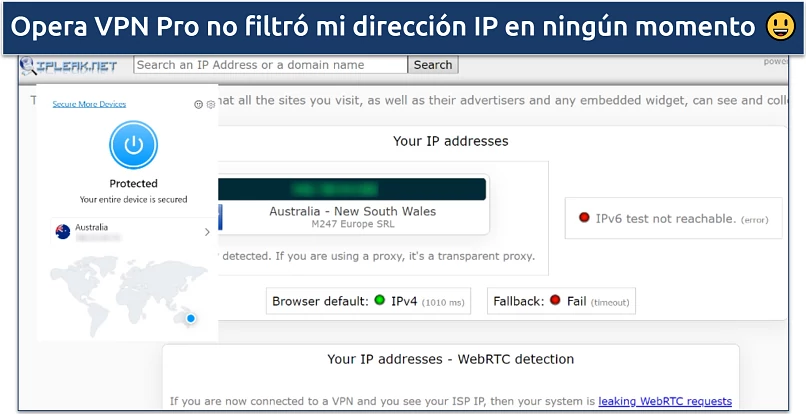The width and height of the screenshot is (806, 414).
Task: Click 'IPv6 test not reachable.' message
Action: (666, 219)
